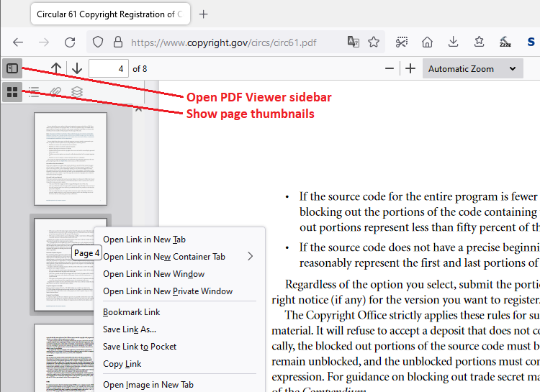Go to previous page arrow
This screenshot has height=392, width=540.
(56, 69)
